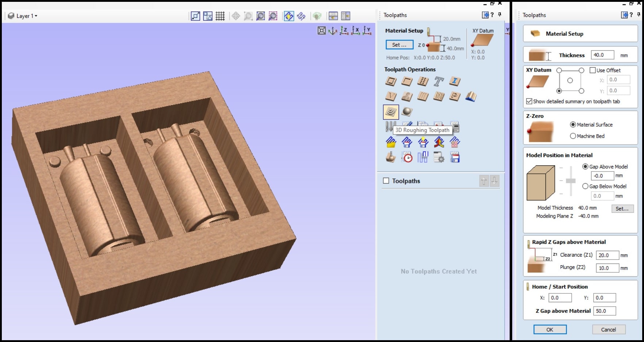
Task: Click the pin icon in middle Toolpaths panel
Action: tap(500, 15)
